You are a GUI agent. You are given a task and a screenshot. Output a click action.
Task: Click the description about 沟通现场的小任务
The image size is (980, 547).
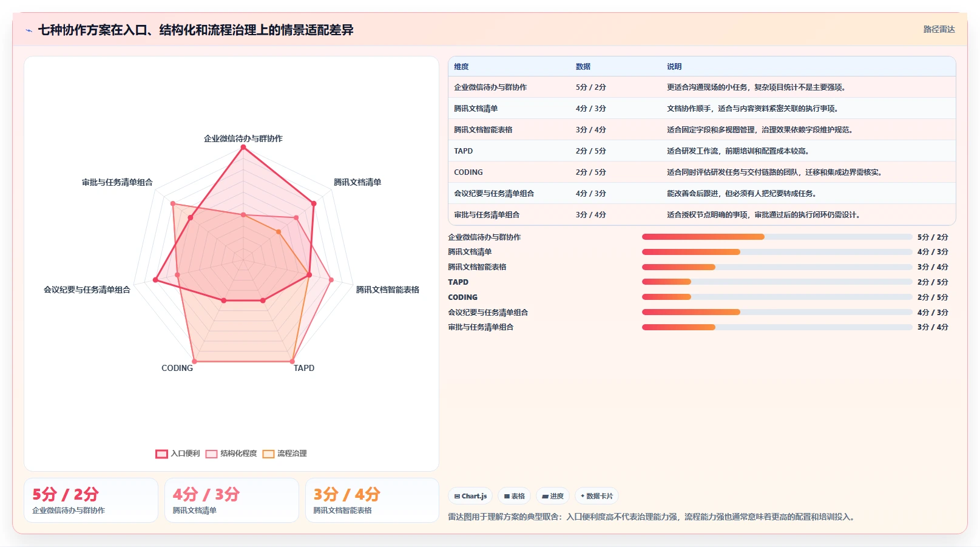[756, 87]
